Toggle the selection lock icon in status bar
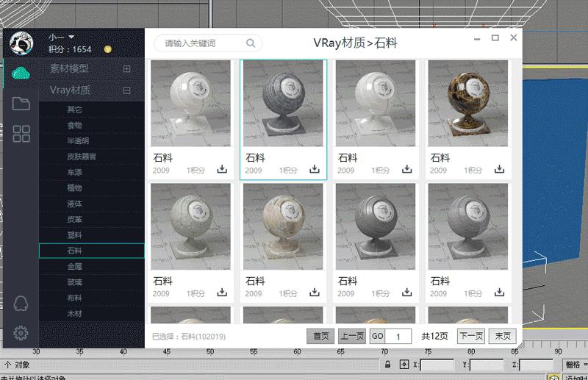Screen dimensions: 588x380 tap(388, 365)
